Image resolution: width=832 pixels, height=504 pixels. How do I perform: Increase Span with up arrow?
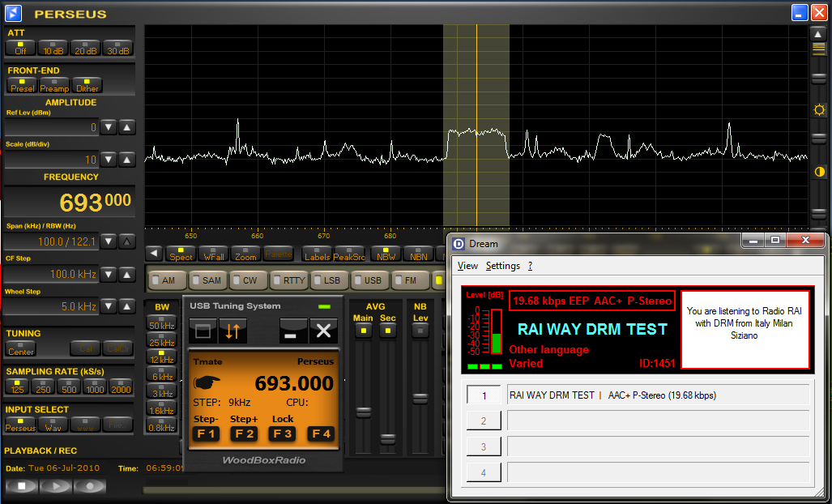tap(127, 241)
